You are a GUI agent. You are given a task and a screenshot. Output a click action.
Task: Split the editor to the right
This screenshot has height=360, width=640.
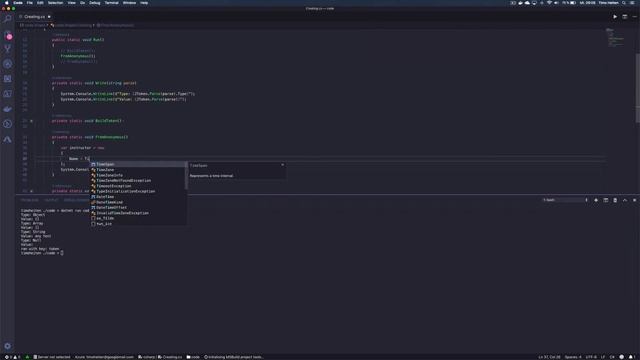pyautogui.click(x=624, y=17)
